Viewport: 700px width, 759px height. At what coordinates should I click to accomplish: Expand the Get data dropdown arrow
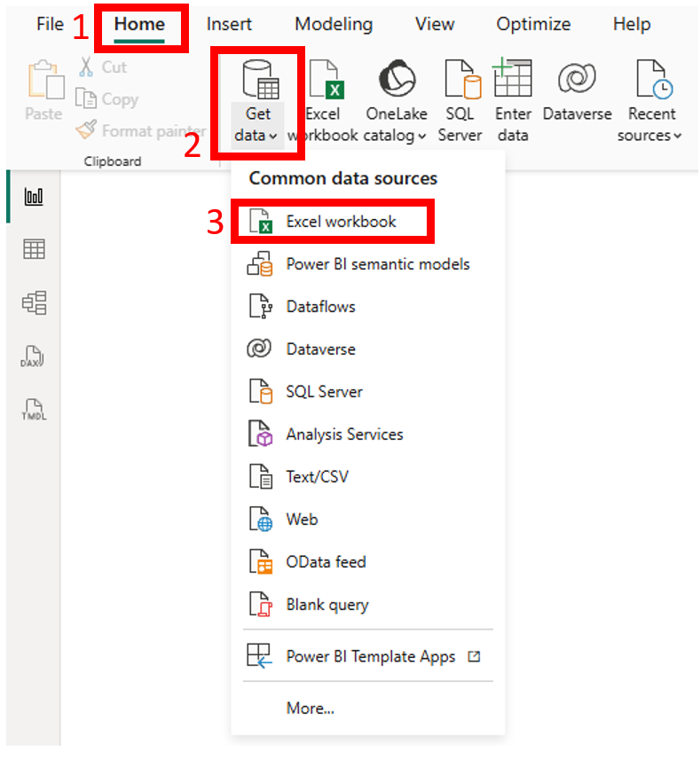[273, 137]
